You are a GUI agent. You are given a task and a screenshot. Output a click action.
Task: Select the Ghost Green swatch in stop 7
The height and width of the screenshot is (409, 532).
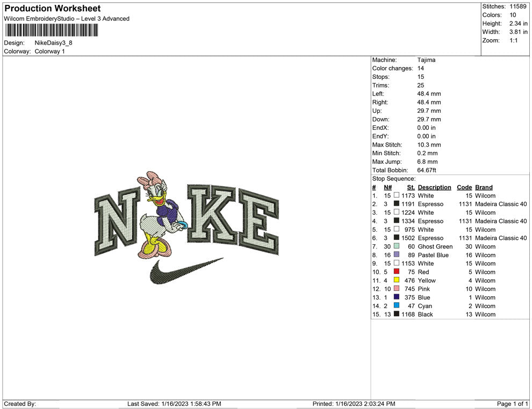(x=396, y=246)
